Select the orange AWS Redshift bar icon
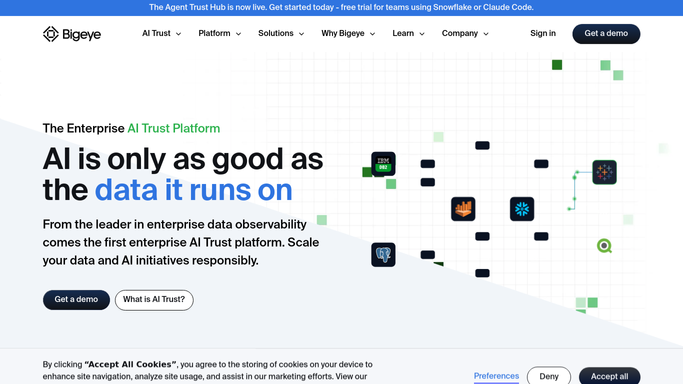 463,209
